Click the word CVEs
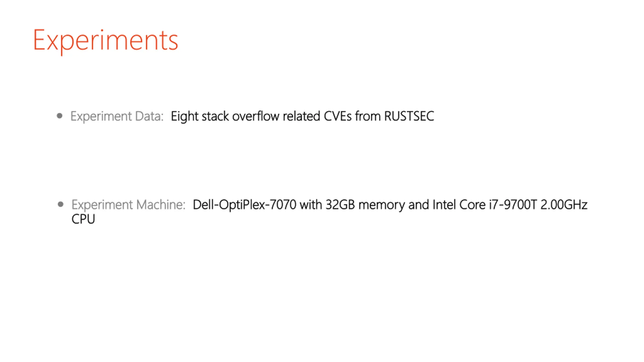 tap(338, 116)
